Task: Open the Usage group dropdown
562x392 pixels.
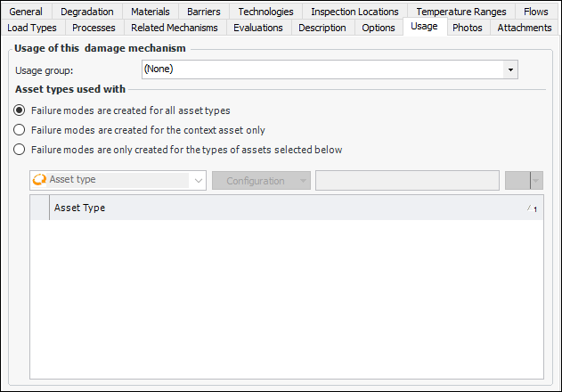Action: pos(510,69)
